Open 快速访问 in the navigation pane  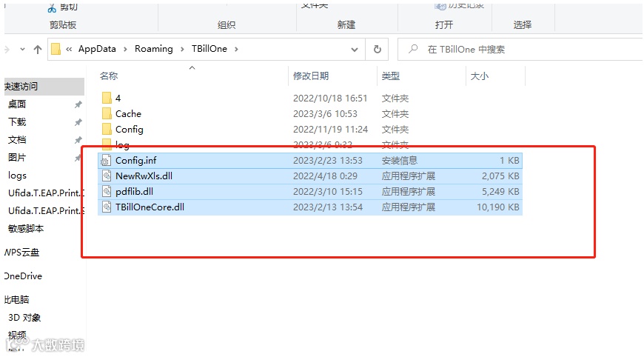click(x=21, y=86)
